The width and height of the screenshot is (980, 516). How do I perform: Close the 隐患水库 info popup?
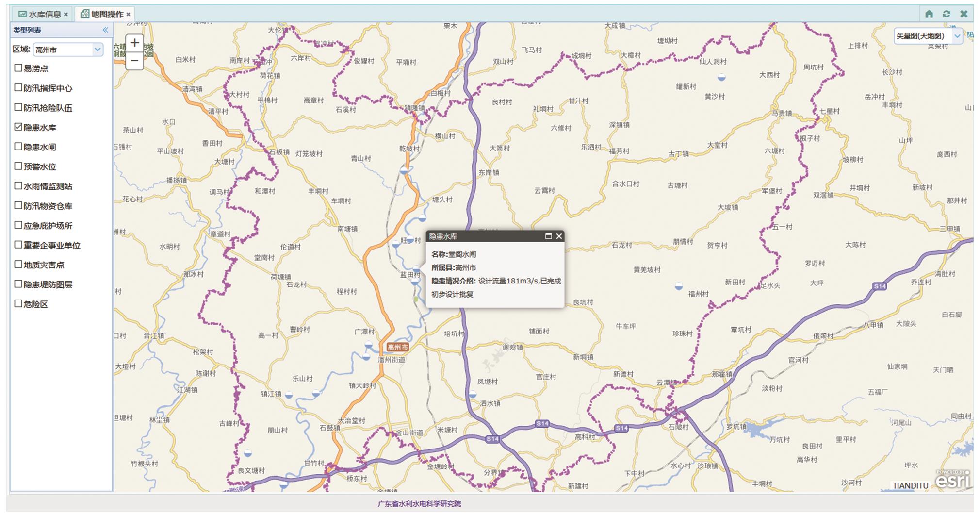click(x=559, y=236)
